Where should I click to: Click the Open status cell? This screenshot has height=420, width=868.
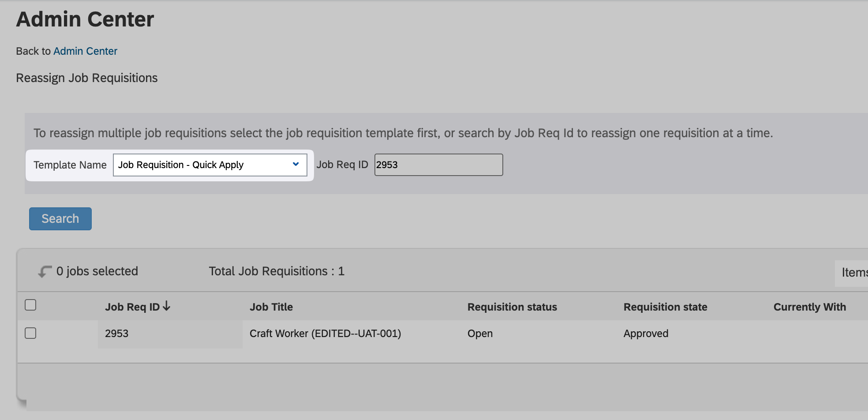[480, 334]
